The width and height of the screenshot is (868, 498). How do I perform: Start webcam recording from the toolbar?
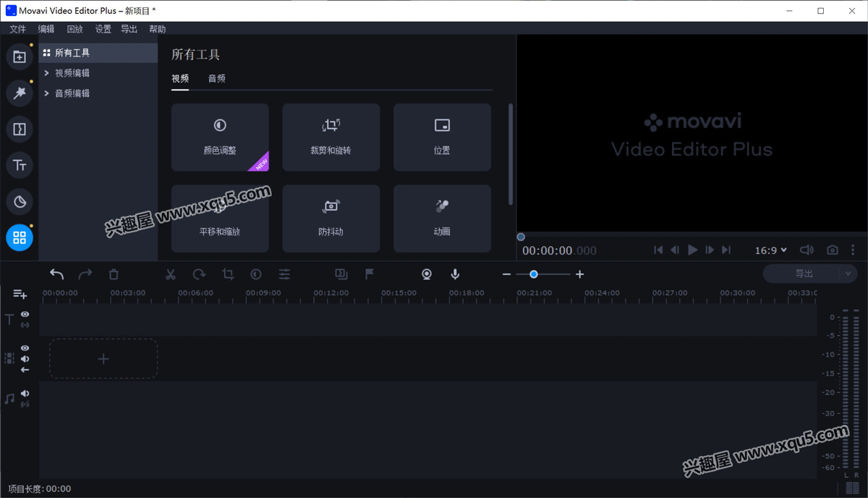[427, 274]
